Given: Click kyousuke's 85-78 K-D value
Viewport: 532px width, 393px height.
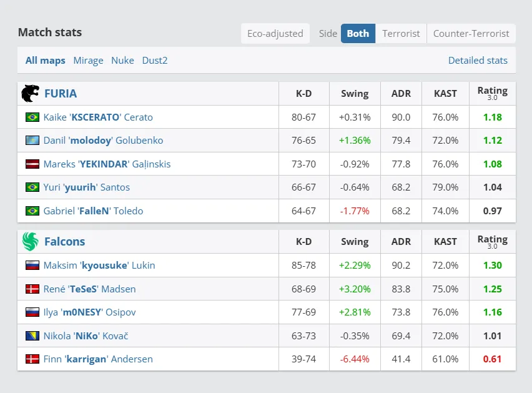Looking at the screenshot, I should coord(303,265).
